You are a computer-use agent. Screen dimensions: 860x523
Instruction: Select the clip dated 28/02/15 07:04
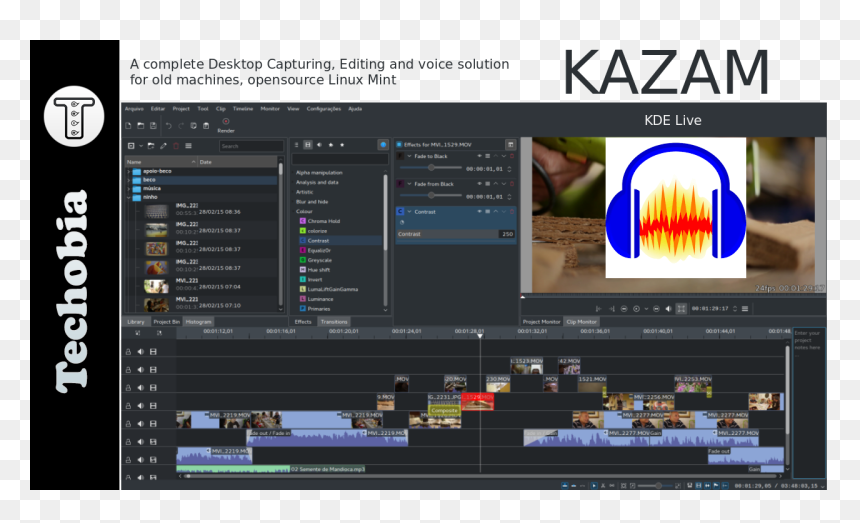[201, 286]
